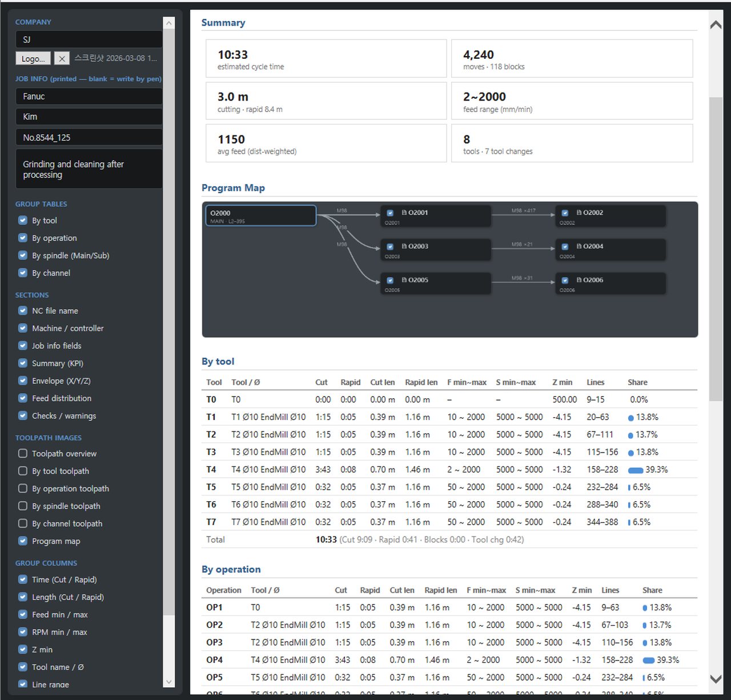Click the report scroll-down chevron

pyautogui.click(x=716, y=679)
